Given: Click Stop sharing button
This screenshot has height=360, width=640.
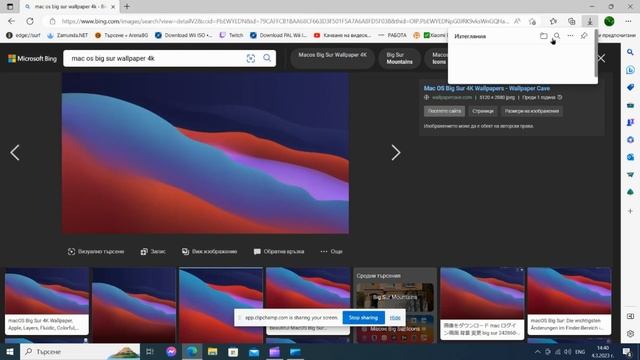Looking at the screenshot, I should coord(363,318).
